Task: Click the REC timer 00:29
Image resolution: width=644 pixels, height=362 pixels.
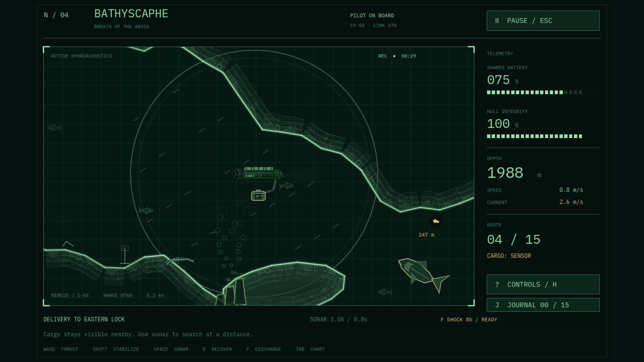Action: tap(409, 56)
